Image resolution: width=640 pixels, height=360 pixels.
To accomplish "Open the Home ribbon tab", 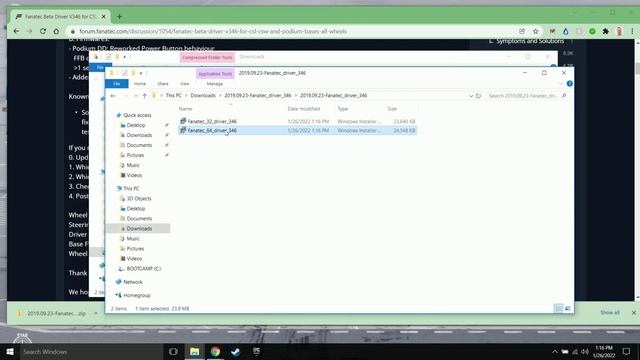I will [x=140, y=84].
